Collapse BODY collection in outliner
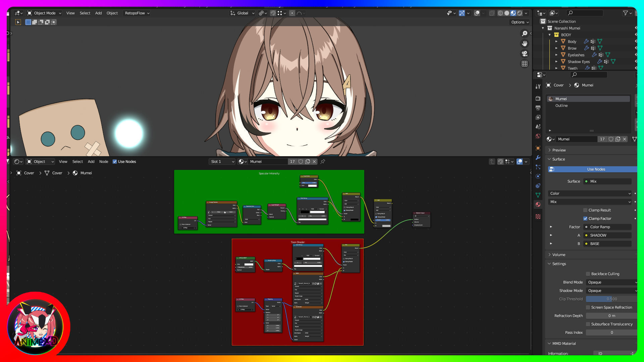Viewport: 644px width, 362px height. pyautogui.click(x=550, y=35)
